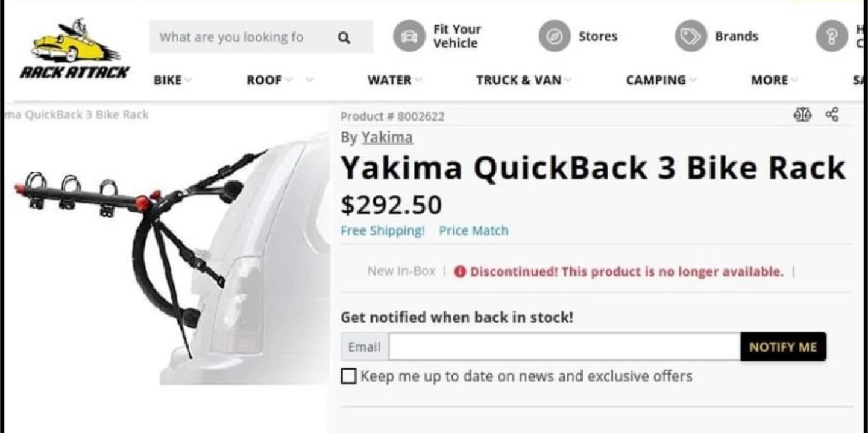The height and width of the screenshot is (433, 868).
Task: Click the compare scales icon
Action: (x=802, y=115)
